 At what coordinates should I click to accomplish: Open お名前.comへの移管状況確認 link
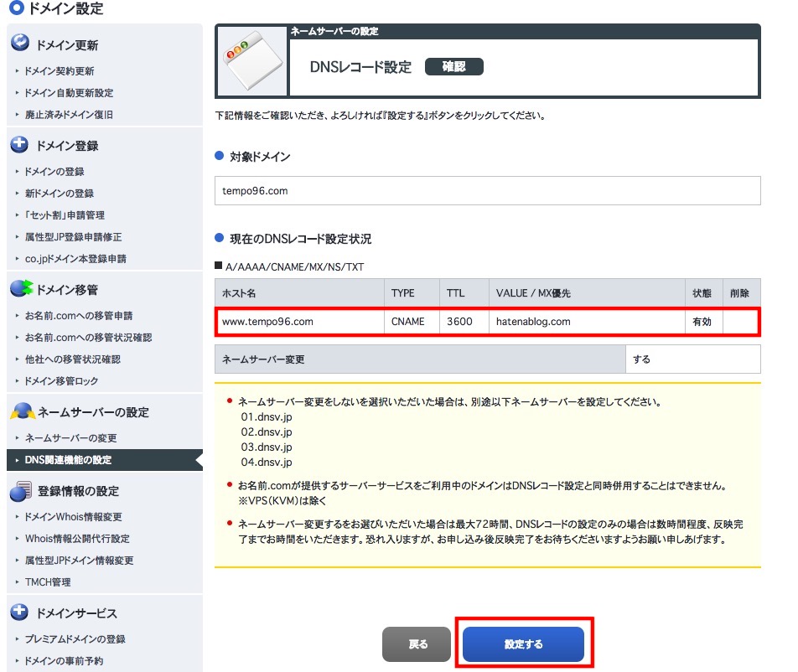89,338
